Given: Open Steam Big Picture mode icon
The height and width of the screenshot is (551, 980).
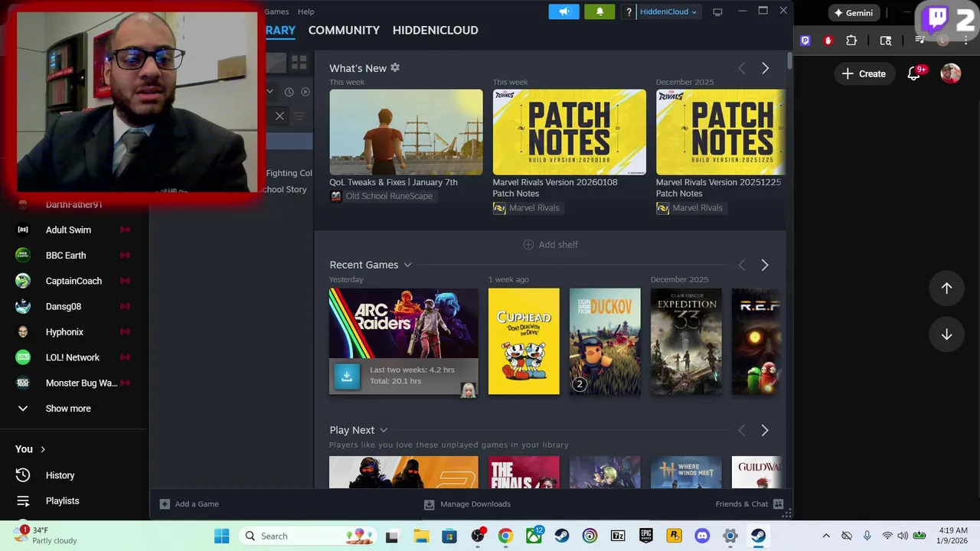Looking at the screenshot, I should [x=717, y=11].
